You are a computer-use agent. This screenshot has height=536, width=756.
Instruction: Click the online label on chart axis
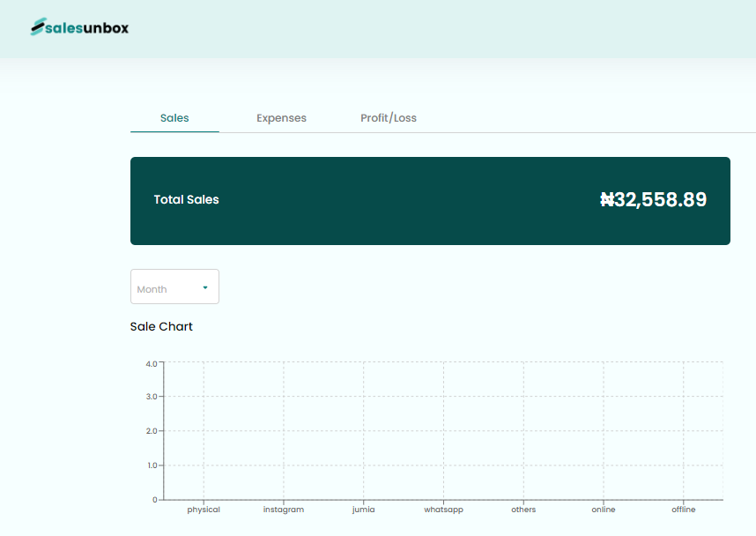pyautogui.click(x=604, y=510)
